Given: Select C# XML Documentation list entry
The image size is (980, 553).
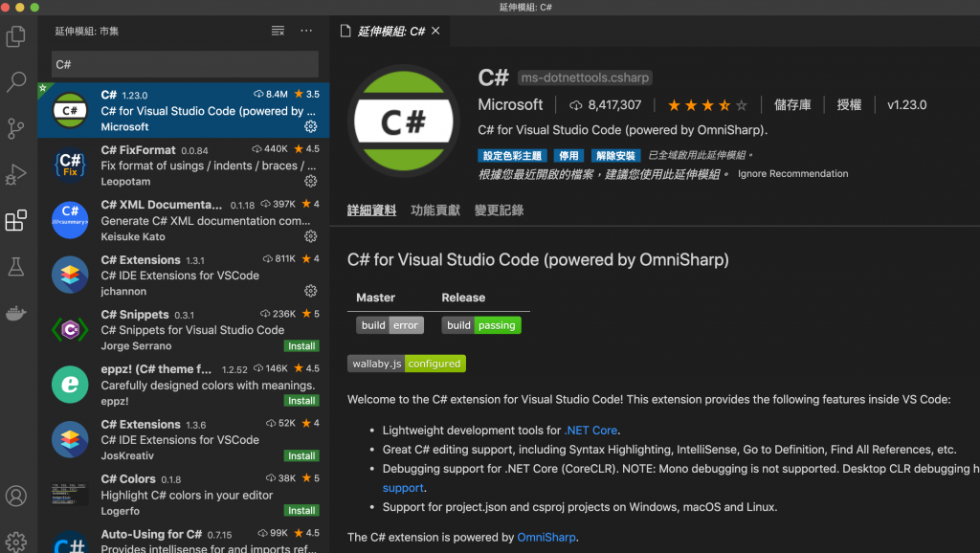Looking at the screenshot, I should 184,220.
